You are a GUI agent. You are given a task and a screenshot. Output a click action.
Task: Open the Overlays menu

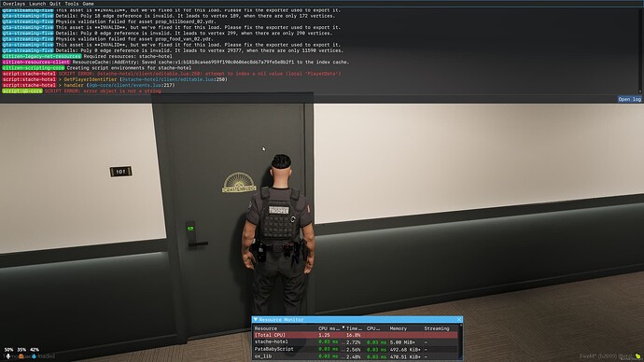(14, 4)
